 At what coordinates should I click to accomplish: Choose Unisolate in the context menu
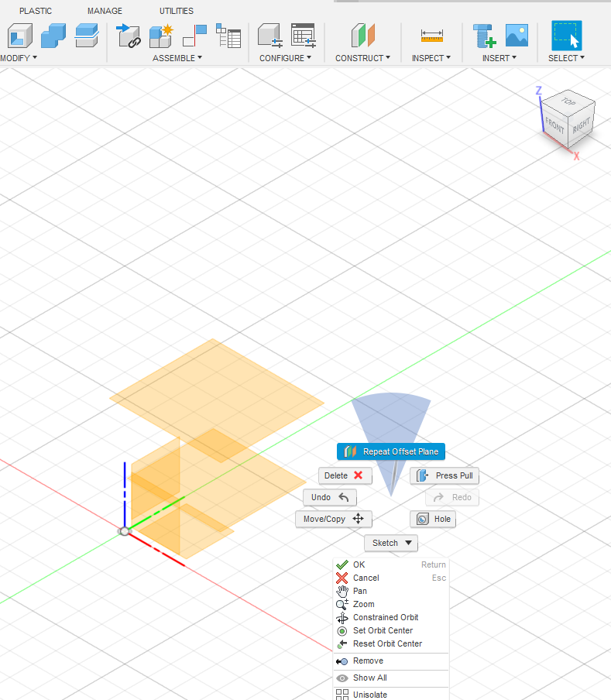coord(369,695)
